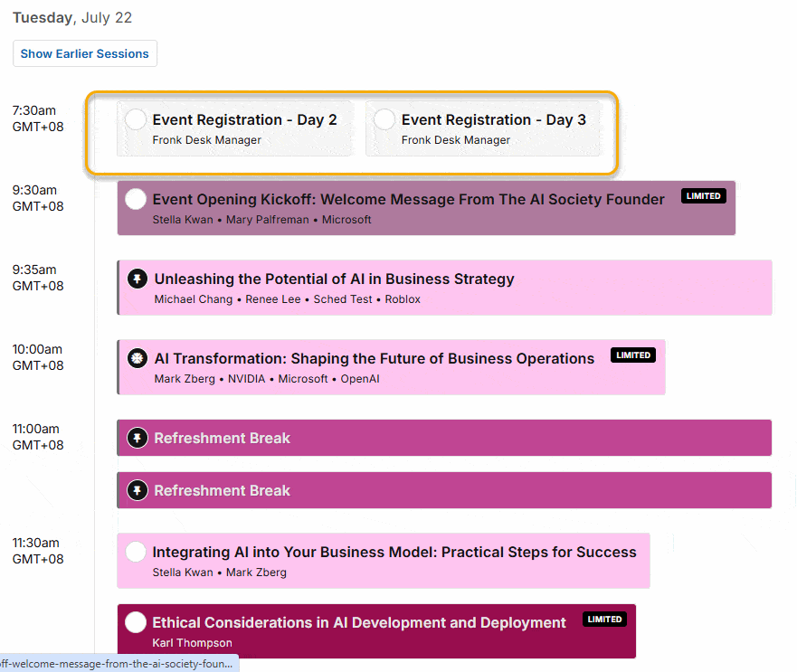The width and height of the screenshot is (797, 672).
Task: Open Ethical Considerations in AI Development link
Action: 359,622
